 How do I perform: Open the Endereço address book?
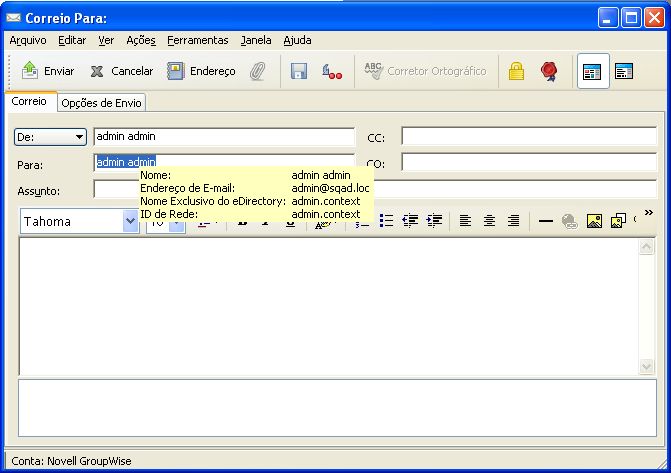click(201, 71)
